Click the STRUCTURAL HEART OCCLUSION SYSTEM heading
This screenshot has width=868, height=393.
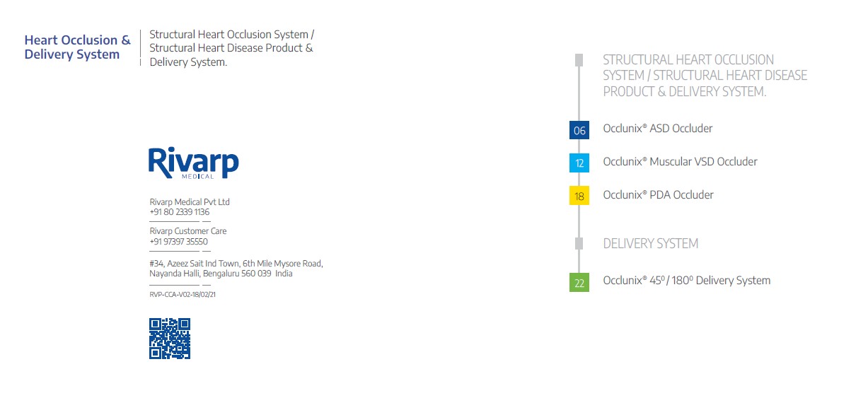[705, 76]
